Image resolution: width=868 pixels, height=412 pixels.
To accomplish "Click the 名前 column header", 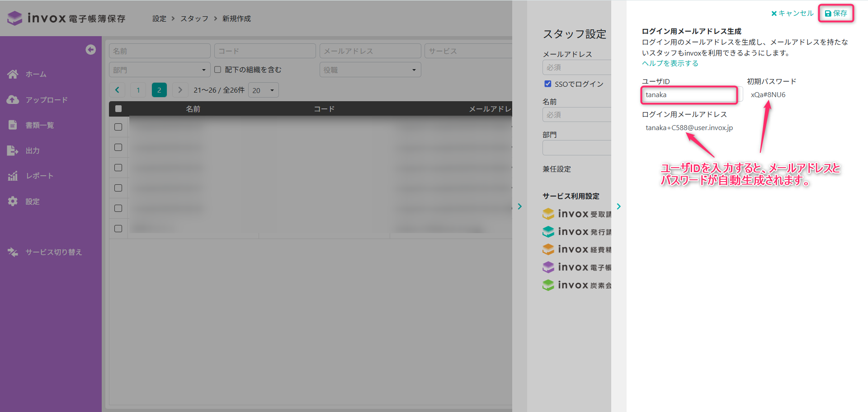I will pyautogui.click(x=193, y=109).
